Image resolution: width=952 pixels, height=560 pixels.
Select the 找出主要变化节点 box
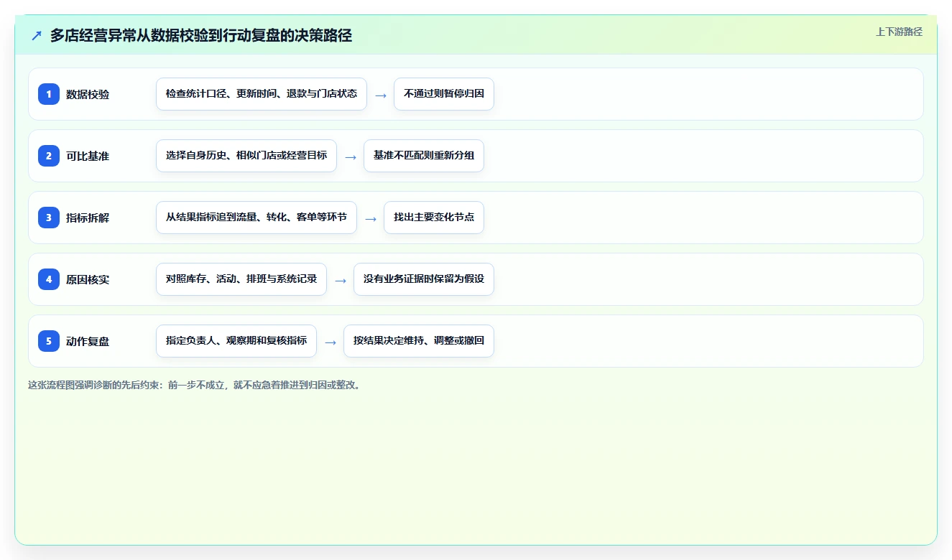(x=434, y=218)
